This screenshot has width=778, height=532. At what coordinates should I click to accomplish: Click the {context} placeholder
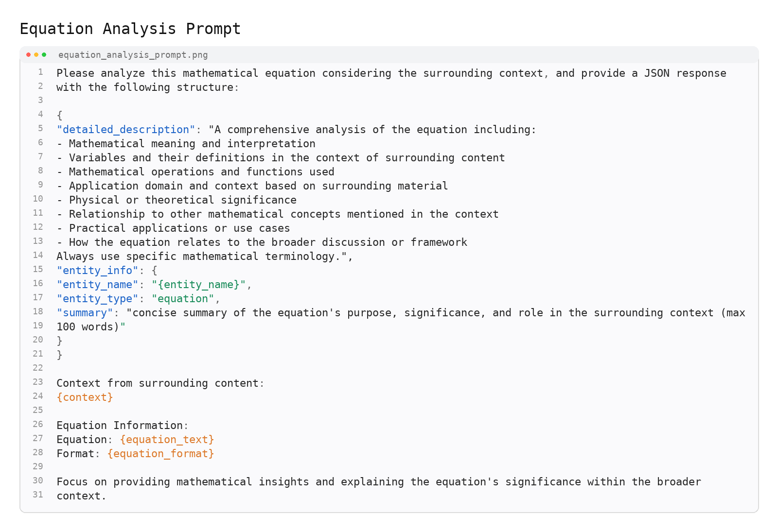(x=85, y=397)
